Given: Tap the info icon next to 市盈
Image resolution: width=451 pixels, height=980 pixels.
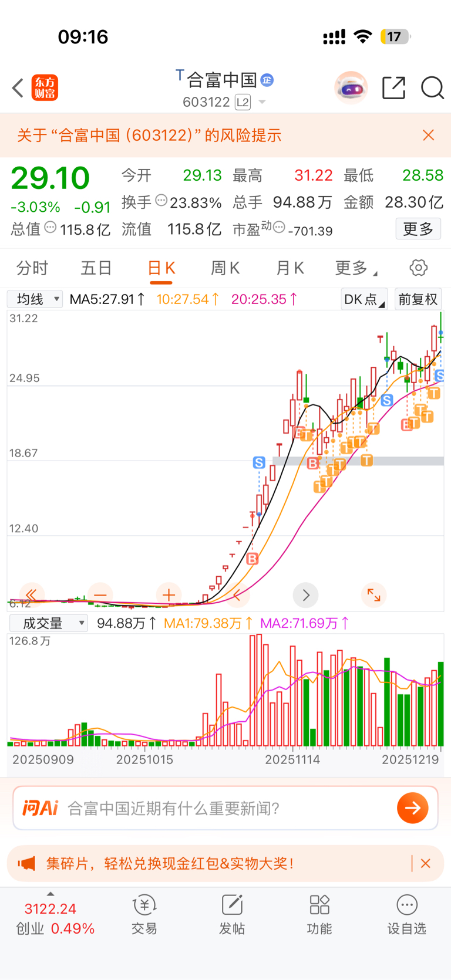Looking at the screenshot, I should click(280, 227).
